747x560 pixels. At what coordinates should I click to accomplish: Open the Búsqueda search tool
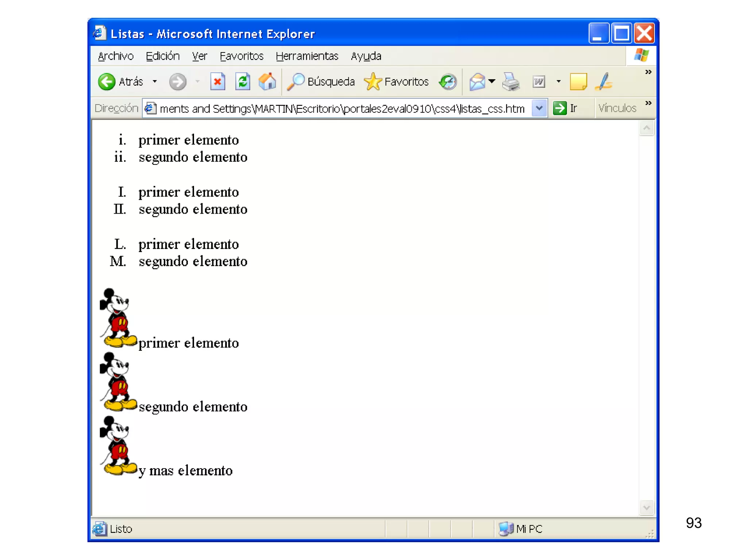click(x=321, y=82)
